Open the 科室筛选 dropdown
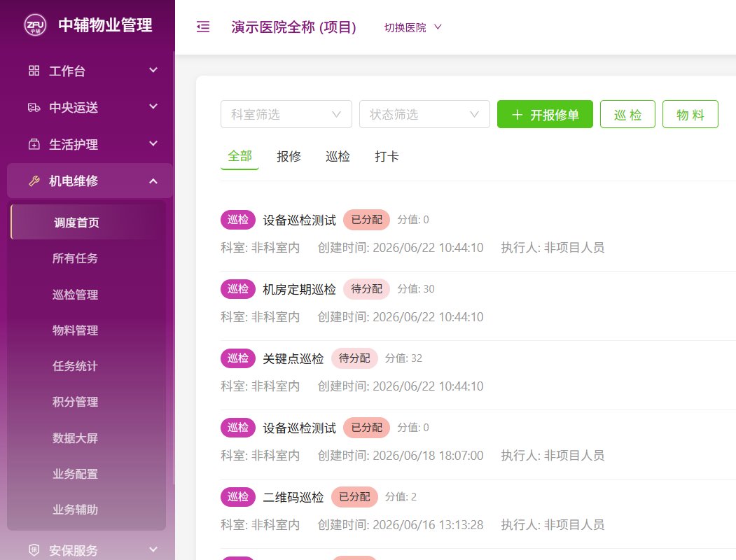 pyautogui.click(x=286, y=114)
